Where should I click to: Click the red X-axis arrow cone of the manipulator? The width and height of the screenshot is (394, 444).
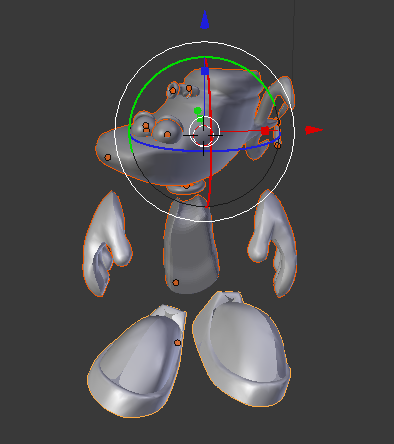point(314,130)
